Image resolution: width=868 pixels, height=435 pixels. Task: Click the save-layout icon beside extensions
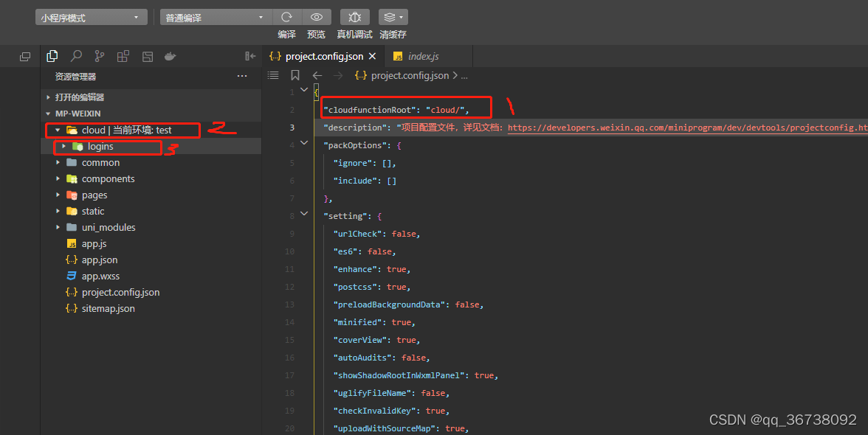tap(148, 56)
